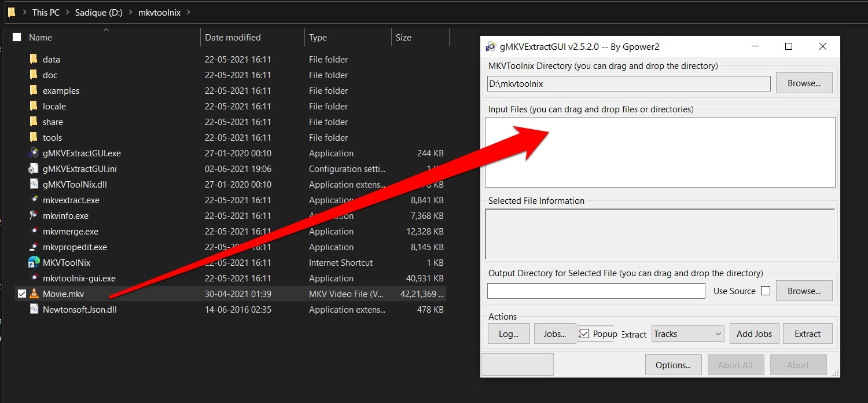Click the Input Files list box
The width and height of the screenshot is (868, 403).
click(x=660, y=152)
